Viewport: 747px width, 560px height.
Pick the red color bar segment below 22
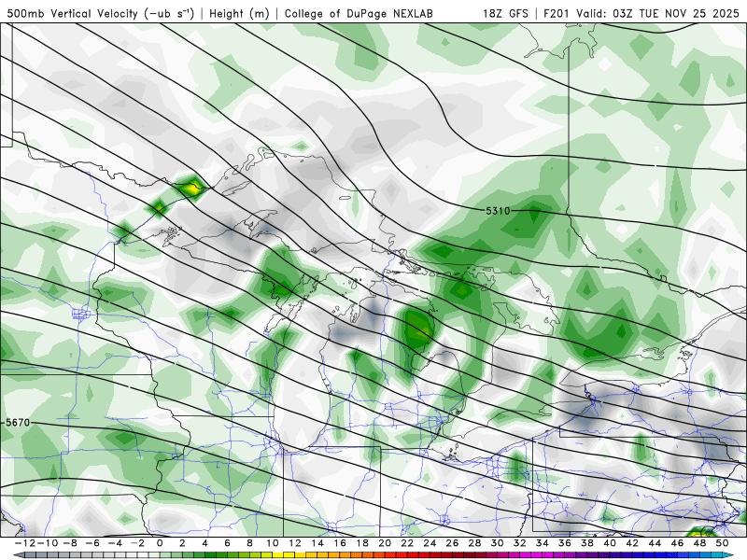413,555
